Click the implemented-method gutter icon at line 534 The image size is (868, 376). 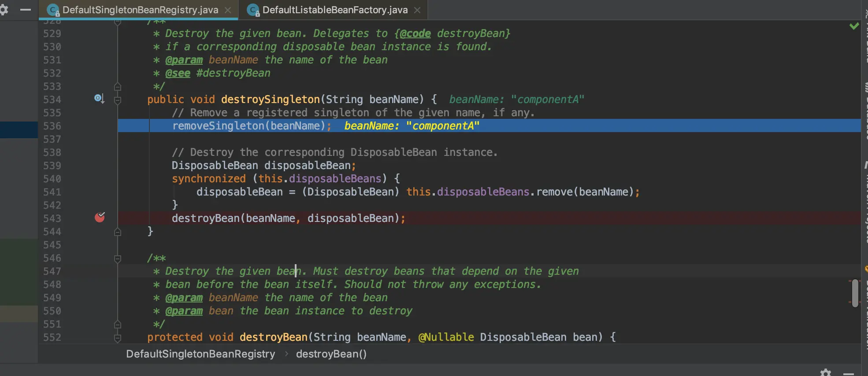coord(99,99)
